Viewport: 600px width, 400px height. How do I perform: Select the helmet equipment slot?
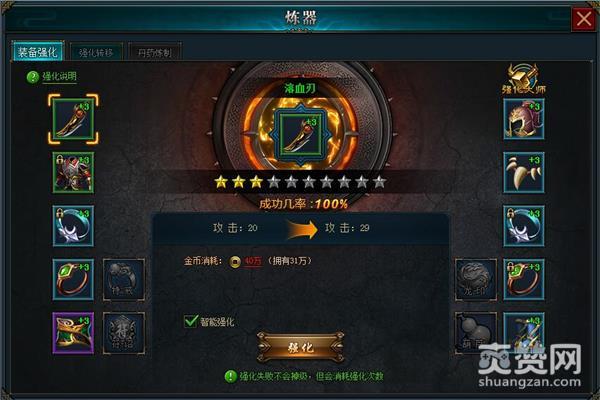coord(524,119)
